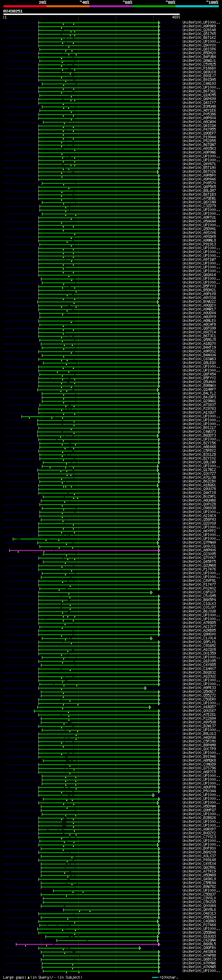Select hit UniRef100_B4FUB4

199,57
